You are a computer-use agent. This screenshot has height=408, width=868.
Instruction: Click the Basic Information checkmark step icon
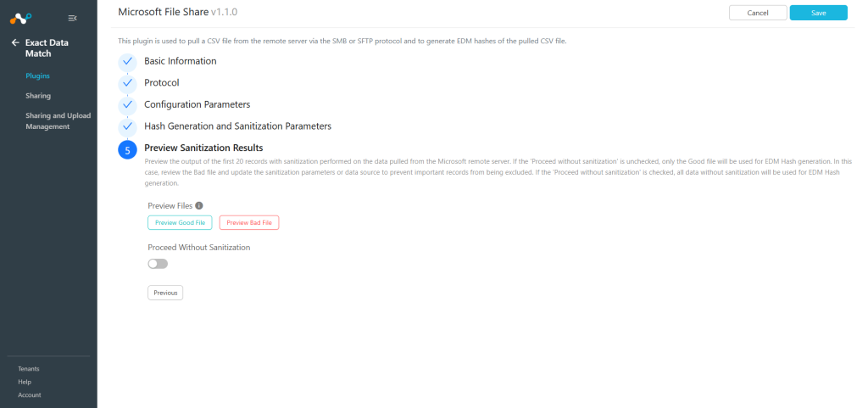point(127,61)
